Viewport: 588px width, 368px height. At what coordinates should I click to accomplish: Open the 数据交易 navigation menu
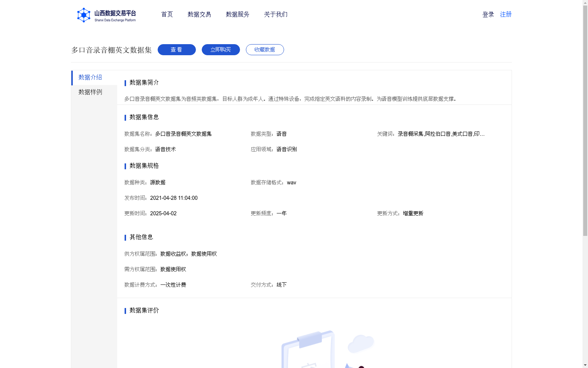pos(199,14)
